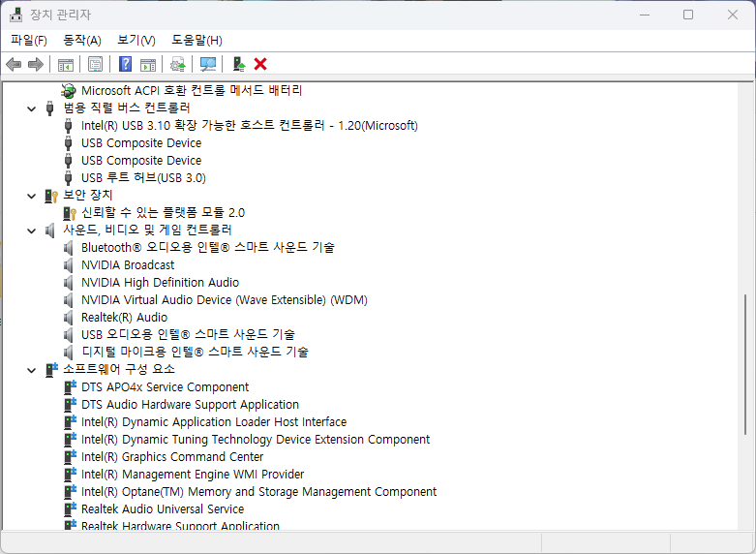Select Intel(R) Optane(TM) Memory and Storage Management
Viewport: 756px width, 554px height.
click(258, 491)
